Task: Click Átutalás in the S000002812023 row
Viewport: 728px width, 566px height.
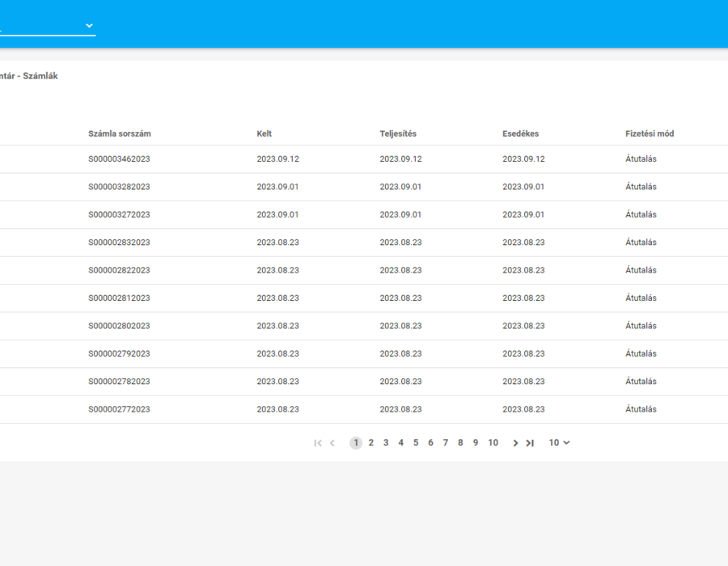Action: pyautogui.click(x=641, y=298)
